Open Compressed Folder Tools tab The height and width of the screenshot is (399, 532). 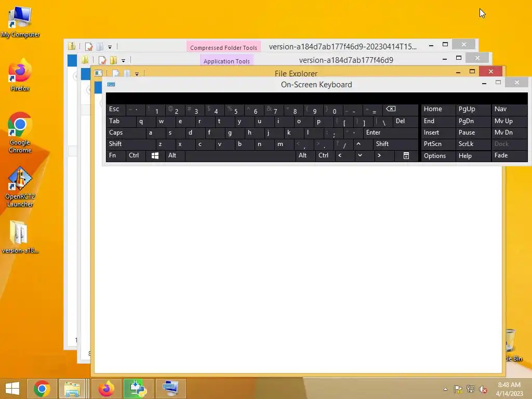point(223,47)
